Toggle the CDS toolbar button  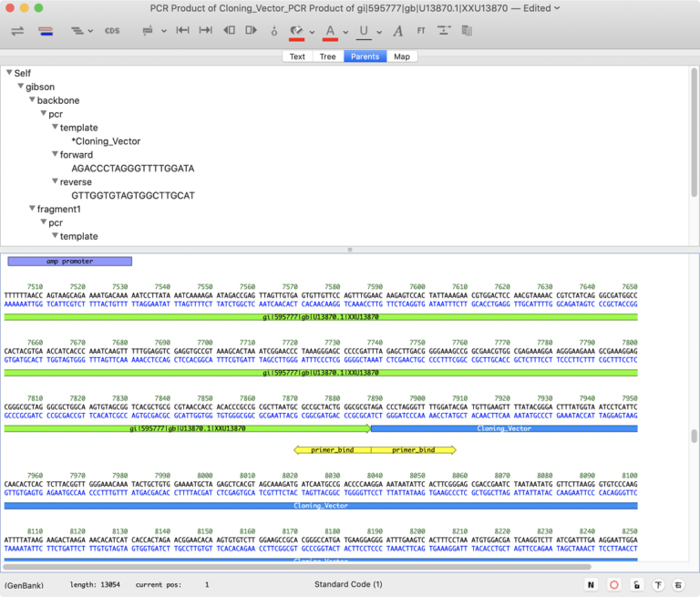(112, 31)
